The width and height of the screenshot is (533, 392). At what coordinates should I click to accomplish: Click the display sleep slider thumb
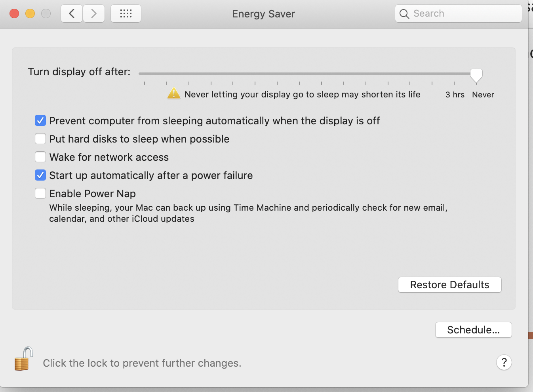pyautogui.click(x=476, y=75)
